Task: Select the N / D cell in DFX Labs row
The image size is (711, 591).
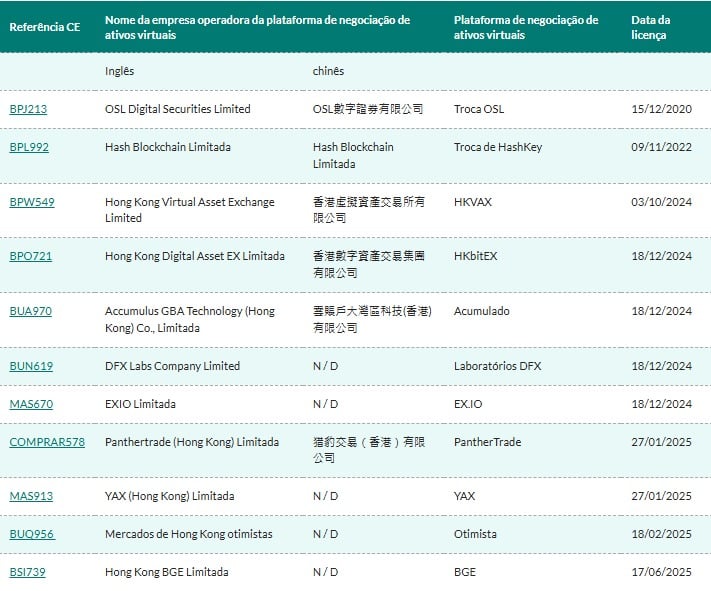Action: click(x=326, y=366)
